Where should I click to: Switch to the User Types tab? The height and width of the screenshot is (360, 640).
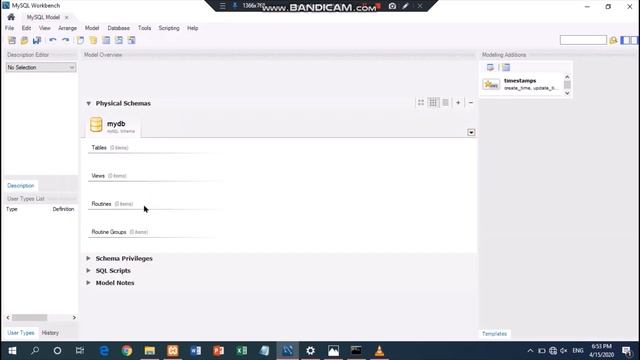[x=20, y=333]
